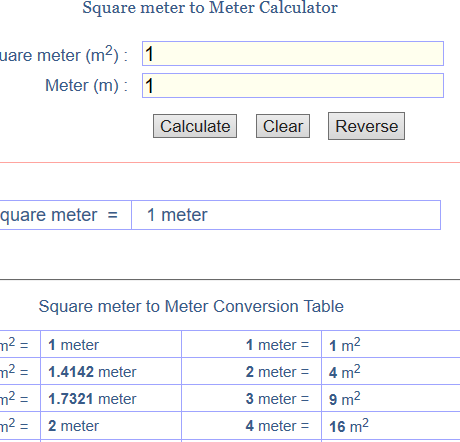The height and width of the screenshot is (442, 460).
Task: Click the 'square meter =' result label
Action: [59, 215]
